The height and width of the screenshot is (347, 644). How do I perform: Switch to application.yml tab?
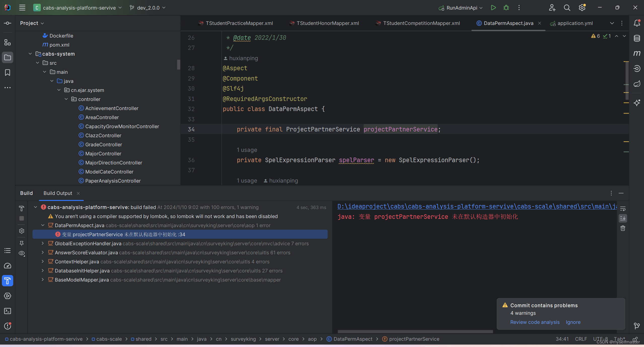tap(571, 23)
